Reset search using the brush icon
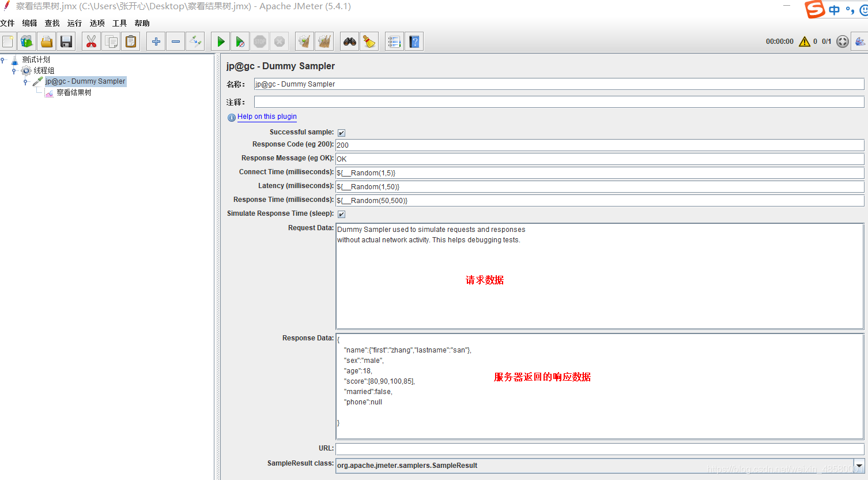 (x=369, y=42)
